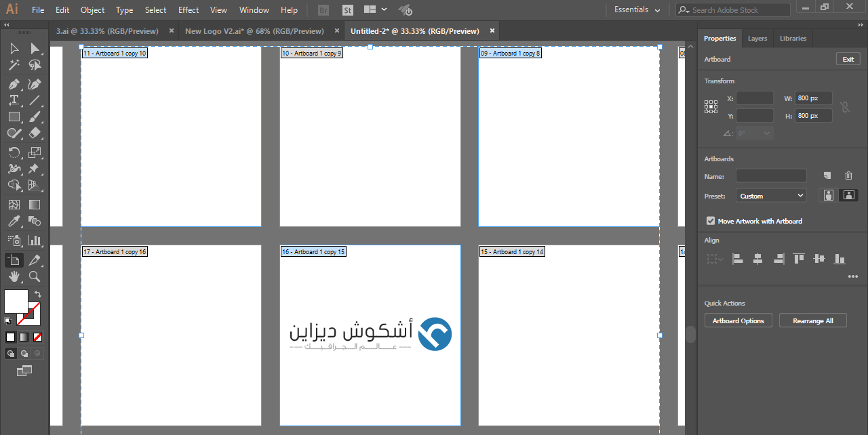Select the Rectangle tool

[14, 116]
